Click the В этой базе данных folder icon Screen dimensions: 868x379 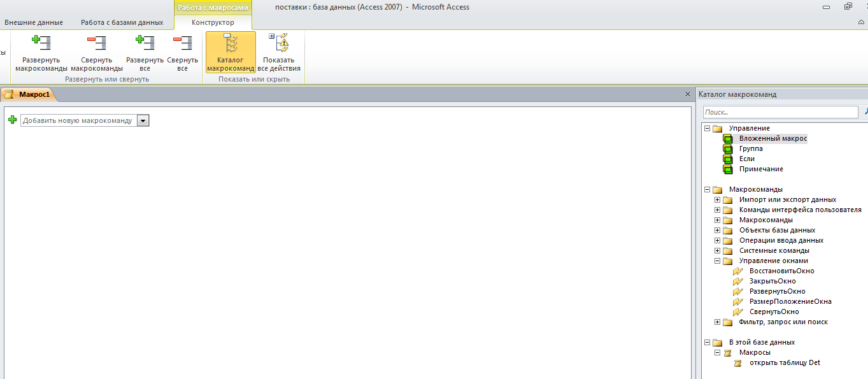pyautogui.click(x=717, y=342)
